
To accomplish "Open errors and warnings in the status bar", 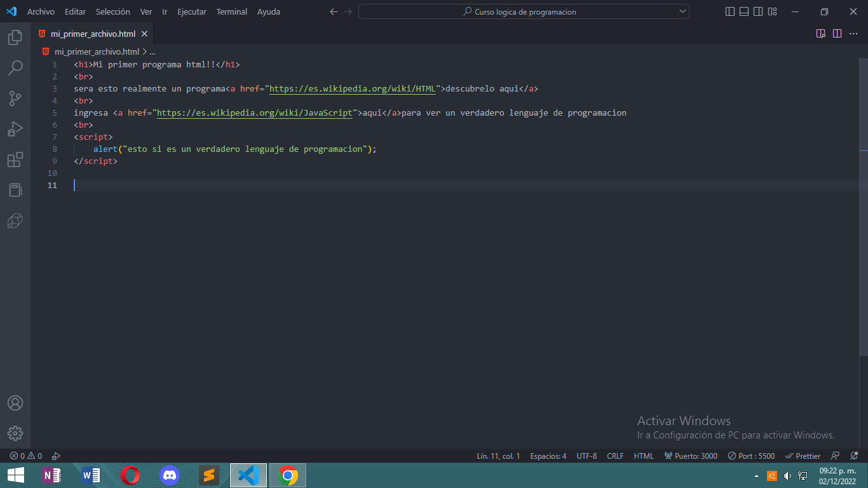I will tap(26, 456).
